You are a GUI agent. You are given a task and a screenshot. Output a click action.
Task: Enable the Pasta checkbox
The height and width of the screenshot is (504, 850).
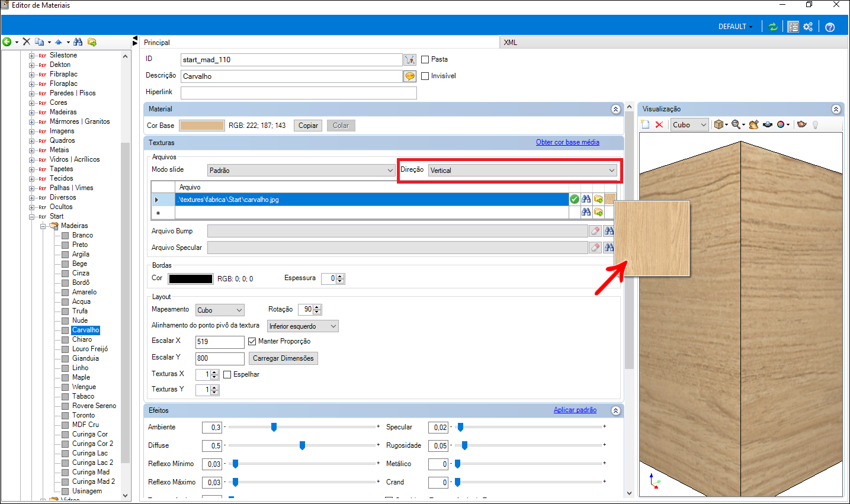click(425, 60)
